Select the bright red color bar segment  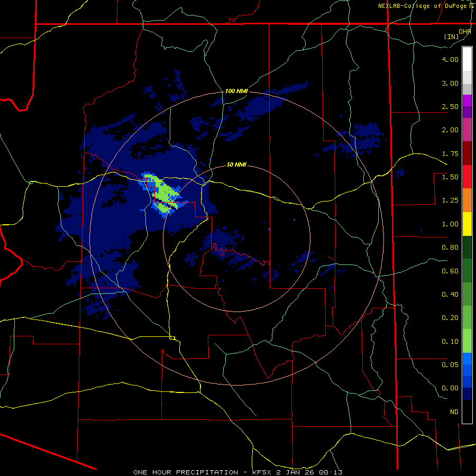pyautogui.click(x=467, y=177)
